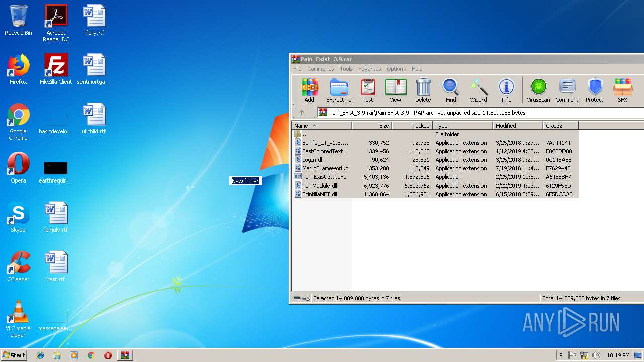The height and width of the screenshot is (362, 644).
Task: Select the parent folder '..' row
Action: pos(435,134)
